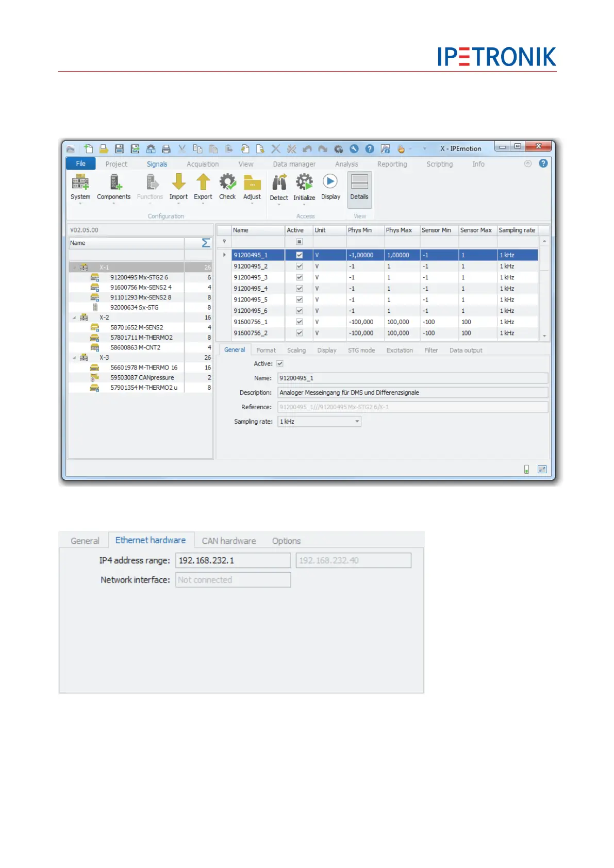The height and width of the screenshot is (868, 614).
Task: Run the Check gear icon
Action: (227, 182)
